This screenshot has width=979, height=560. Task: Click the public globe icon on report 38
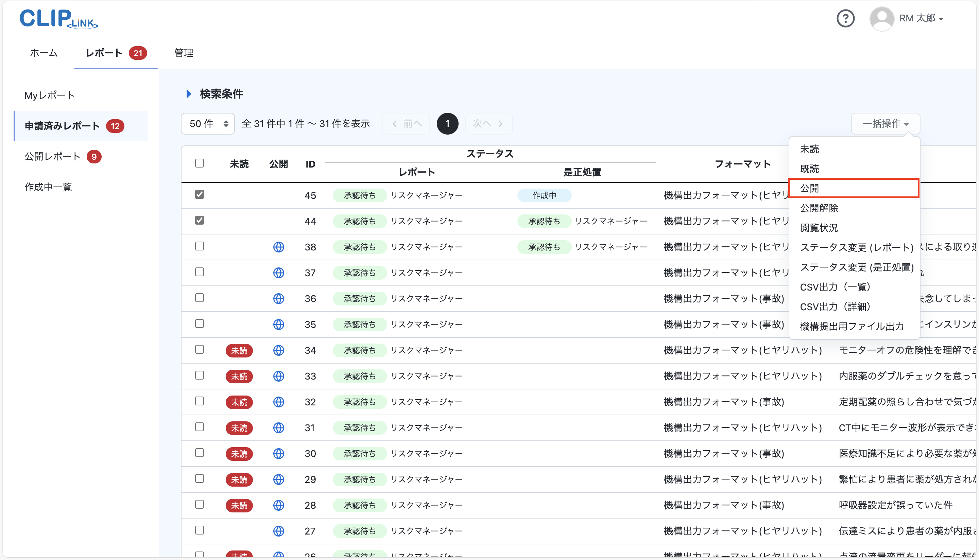click(x=278, y=247)
